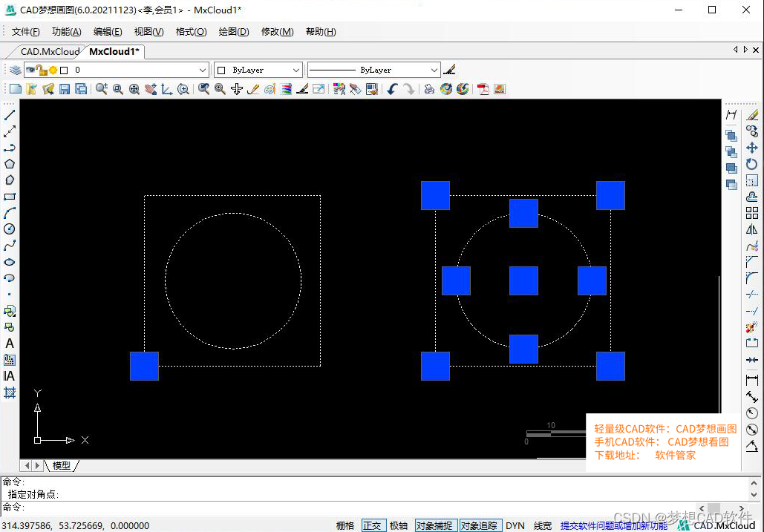Open the 绘图(D) menu
764x532 pixels.
click(234, 32)
